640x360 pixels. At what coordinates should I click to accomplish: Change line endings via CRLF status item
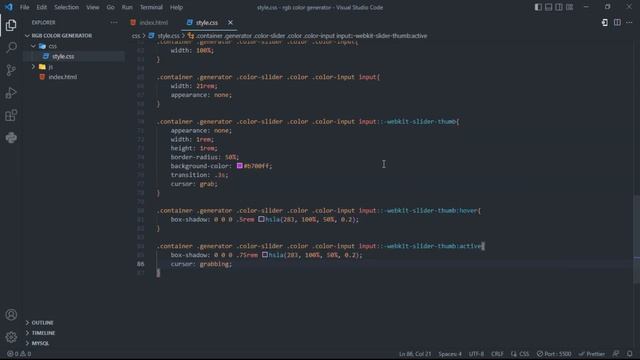tap(497, 354)
